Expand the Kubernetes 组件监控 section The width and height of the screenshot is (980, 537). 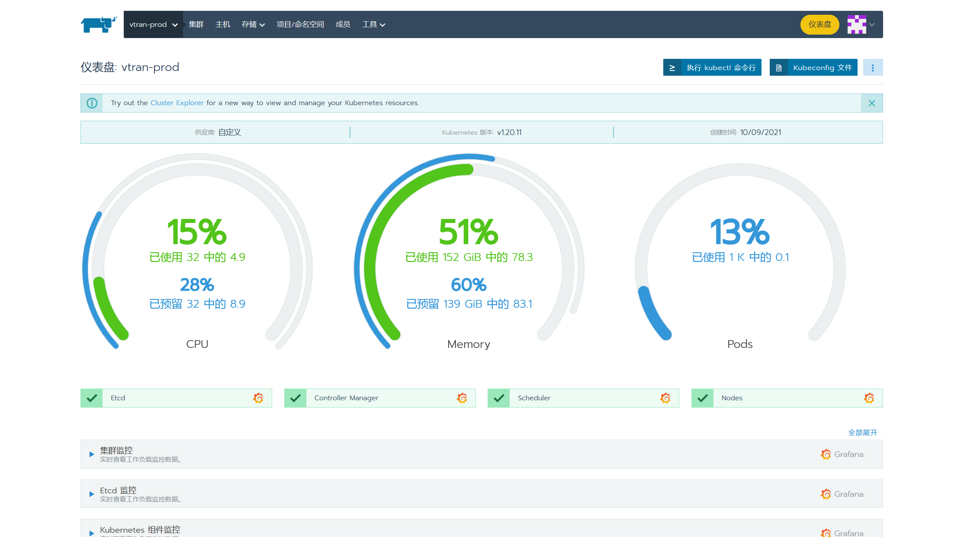(92, 533)
